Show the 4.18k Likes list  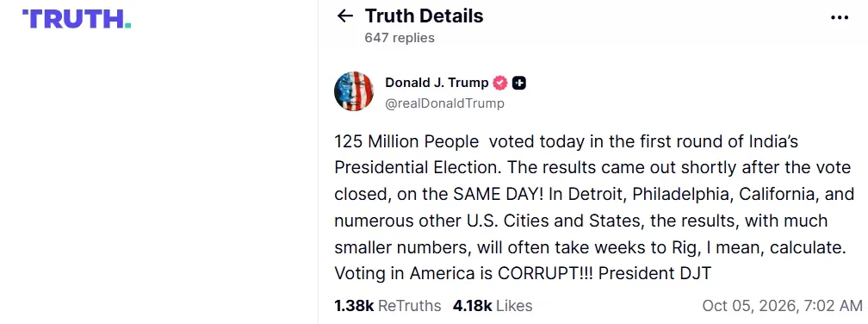click(493, 306)
